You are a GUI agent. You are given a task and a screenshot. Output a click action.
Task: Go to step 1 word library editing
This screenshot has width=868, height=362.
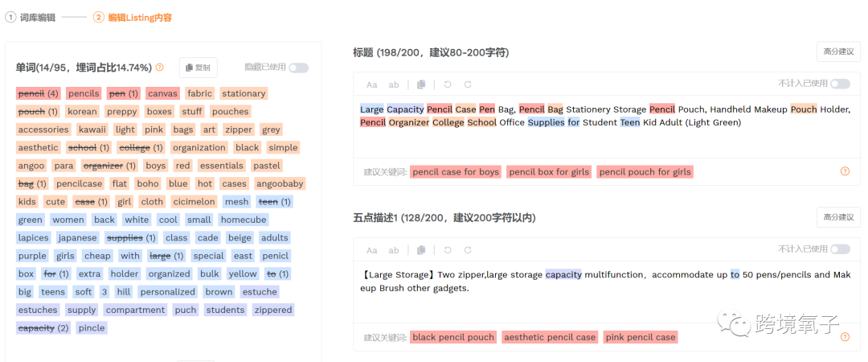[x=31, y=18]
